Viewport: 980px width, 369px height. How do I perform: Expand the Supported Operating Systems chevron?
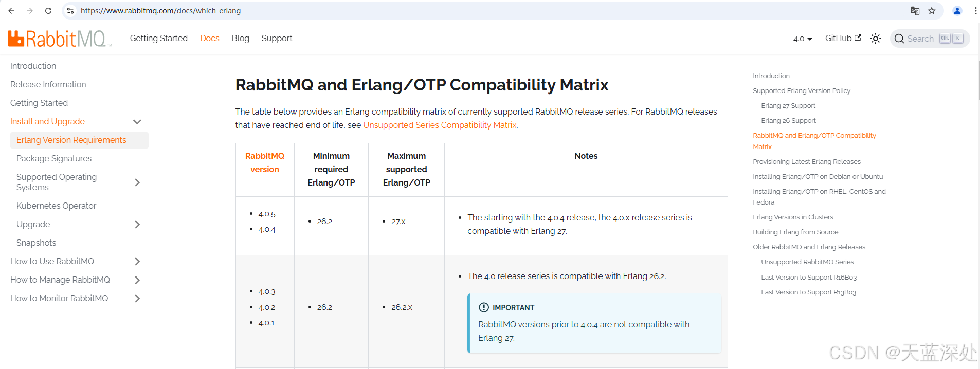[137, 182]
